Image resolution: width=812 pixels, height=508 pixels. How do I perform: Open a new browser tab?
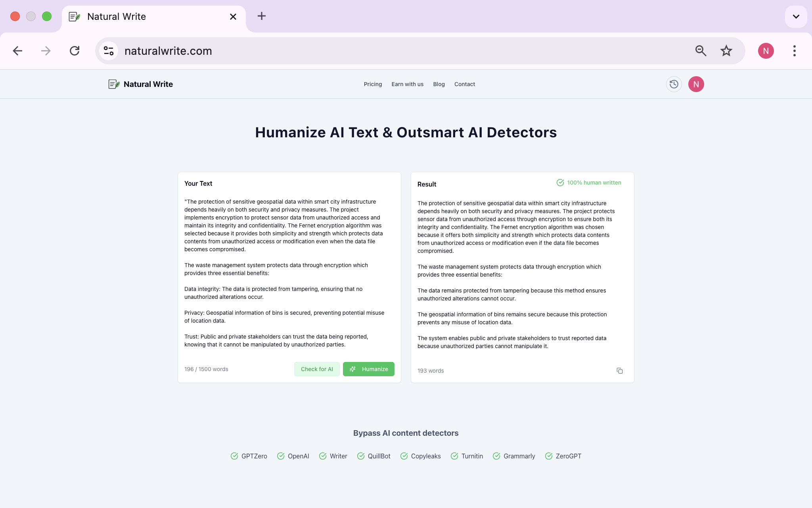[x=261, y=16]
